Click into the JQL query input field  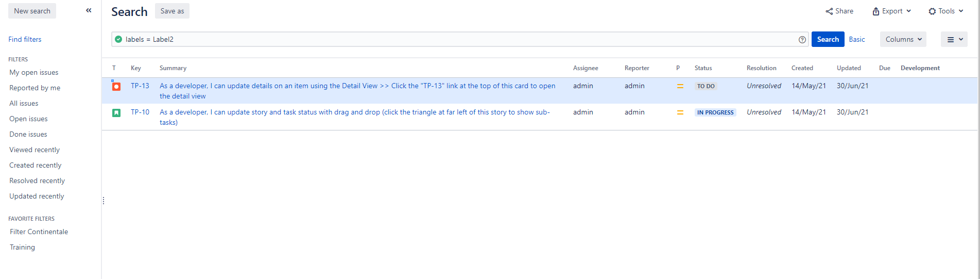click(458, 39)
